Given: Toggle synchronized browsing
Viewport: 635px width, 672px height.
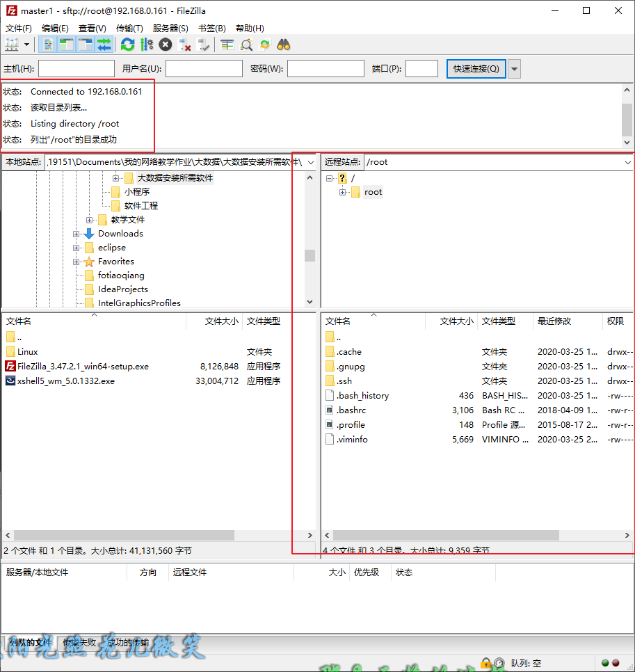Looking at the screenshot, I should [x=264, y=44].
